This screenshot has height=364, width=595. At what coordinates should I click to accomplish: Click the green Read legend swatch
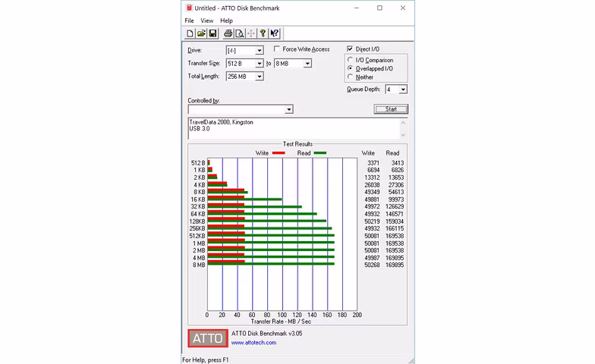[320, 153]
